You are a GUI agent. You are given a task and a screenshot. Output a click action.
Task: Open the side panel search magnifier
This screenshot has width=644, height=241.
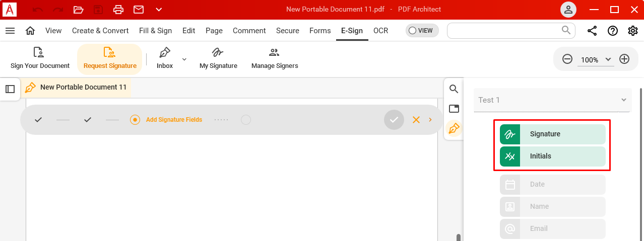coord(454,89)
